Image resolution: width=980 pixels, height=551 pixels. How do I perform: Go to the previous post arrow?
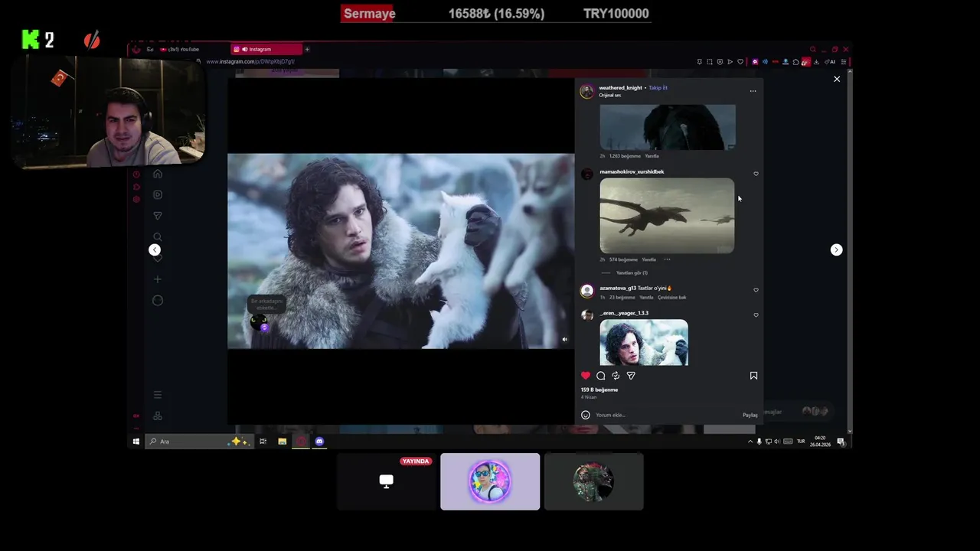(155, 249)
